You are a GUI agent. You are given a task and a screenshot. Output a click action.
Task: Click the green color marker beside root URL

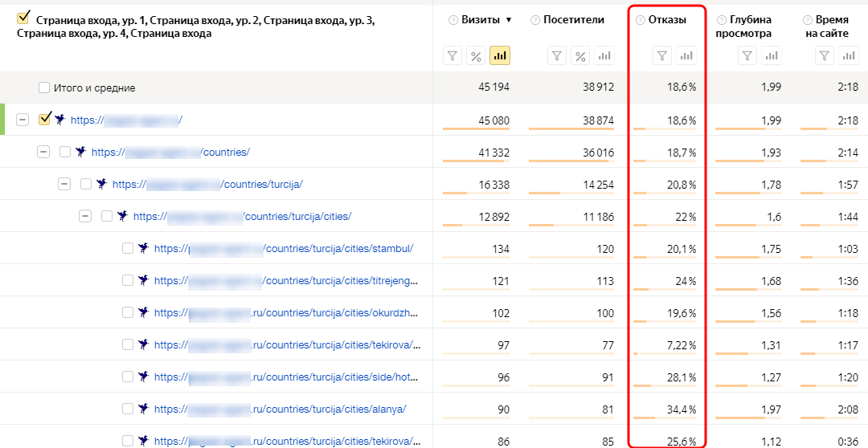[2, 120]
